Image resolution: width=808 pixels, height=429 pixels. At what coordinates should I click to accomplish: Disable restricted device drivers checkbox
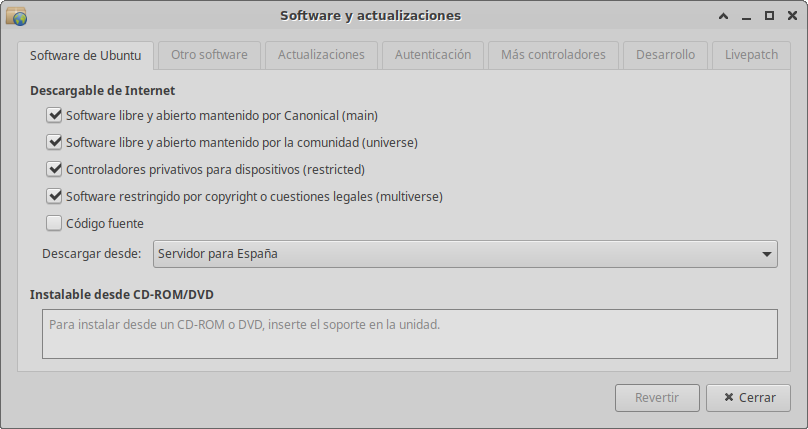54,169
